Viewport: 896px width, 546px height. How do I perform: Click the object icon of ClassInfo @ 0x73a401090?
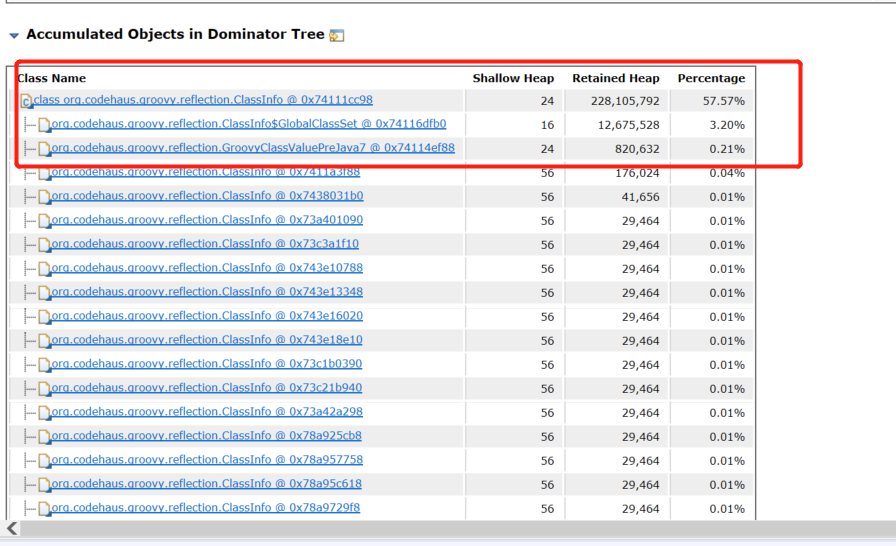coord(44,222)
